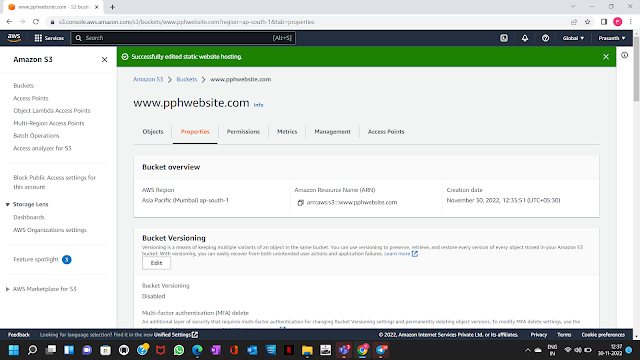Open the Prasanth account dropdown

(612, 38)
